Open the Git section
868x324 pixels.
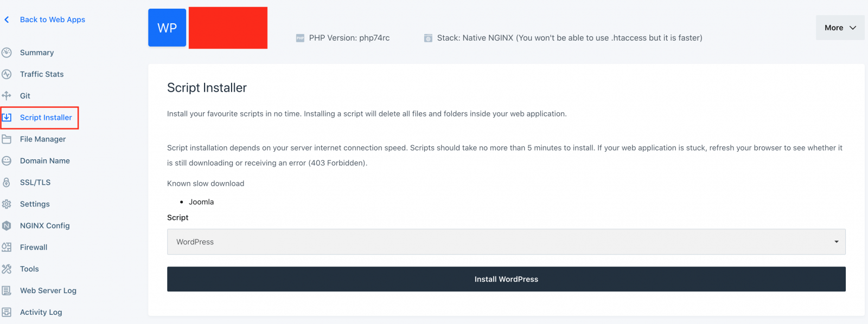[x=25, y=96]
